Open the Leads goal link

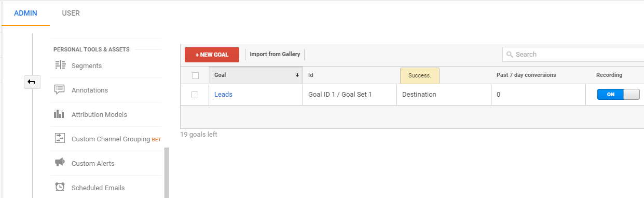pyautogui.click(x=223, y=95)
